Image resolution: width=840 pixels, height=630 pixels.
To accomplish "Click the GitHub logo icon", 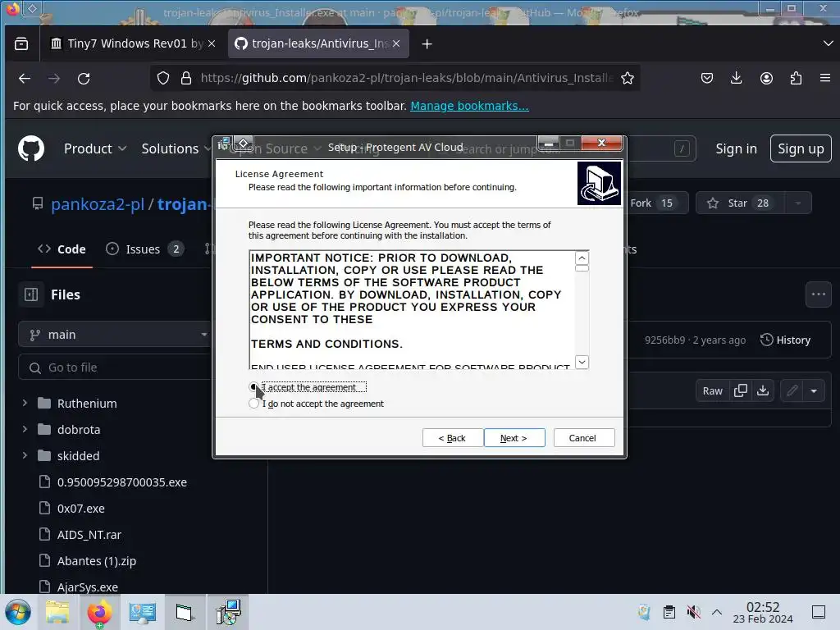I will (x=31, y=148).
